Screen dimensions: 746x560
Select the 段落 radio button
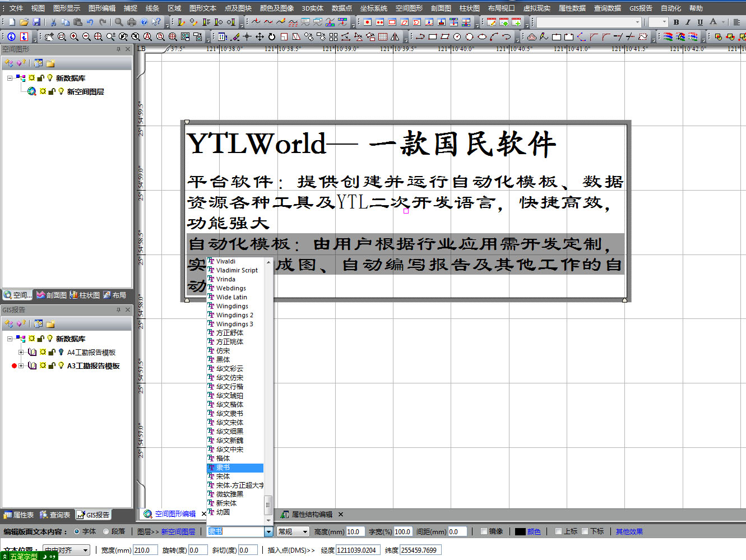[106, 531]
